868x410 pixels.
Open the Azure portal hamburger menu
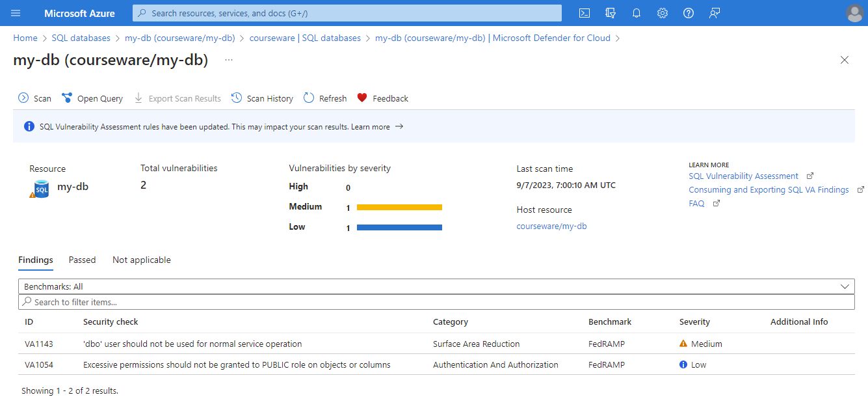16,13
